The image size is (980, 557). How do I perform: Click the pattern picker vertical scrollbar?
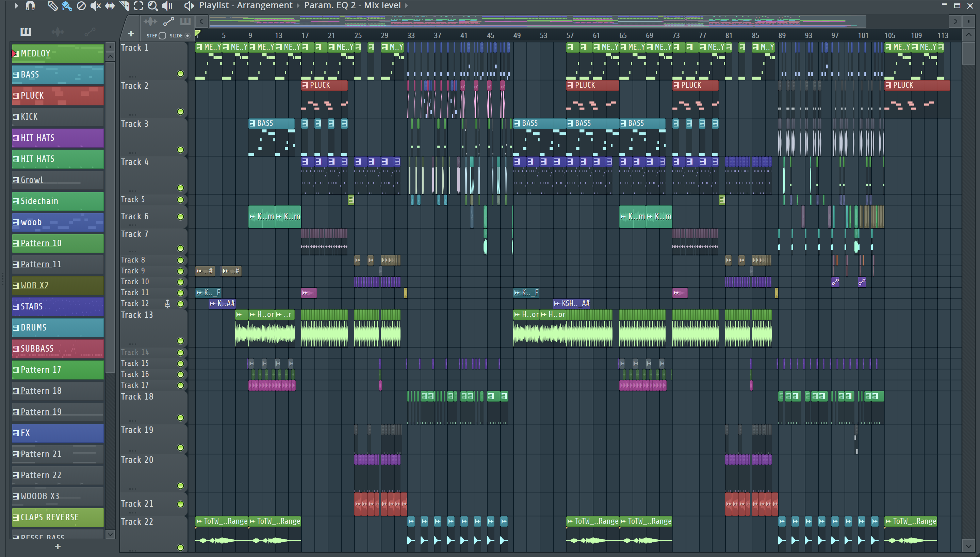[x=110, y=216]
